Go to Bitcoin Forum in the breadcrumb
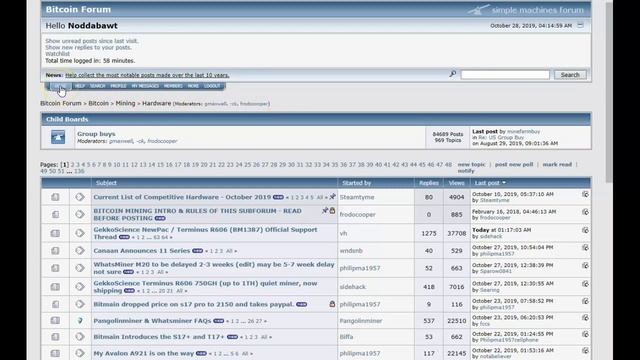Image resolution: width=640 pixels, height=360 pixels. pos(61,103)
